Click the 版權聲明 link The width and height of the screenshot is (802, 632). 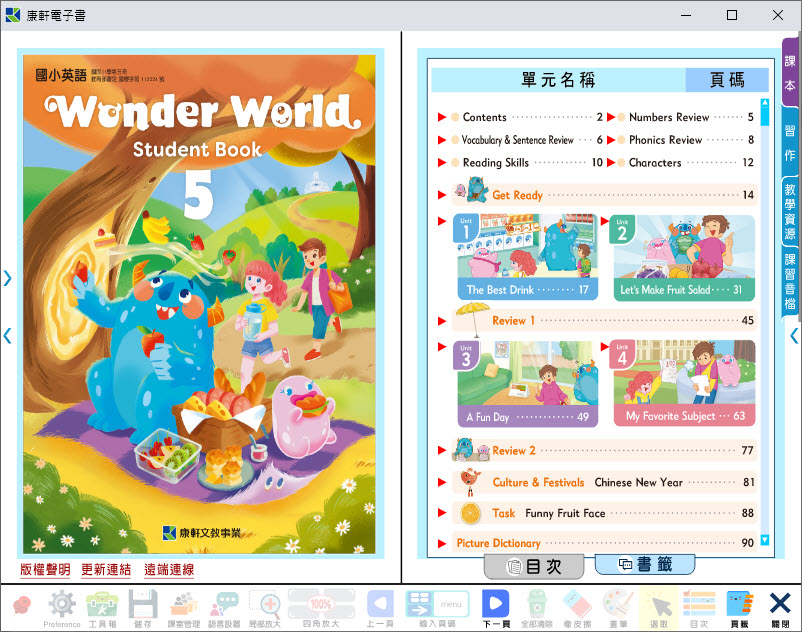pos(45,570)
